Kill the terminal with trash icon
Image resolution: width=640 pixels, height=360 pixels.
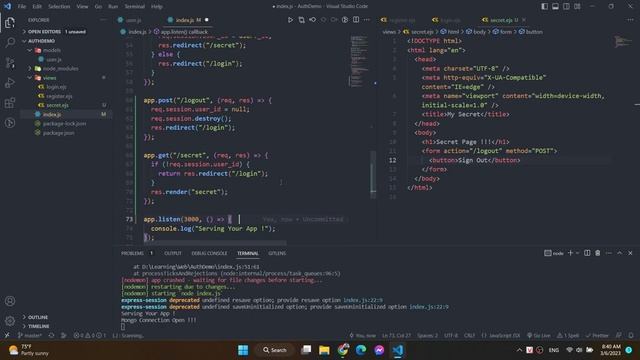pos(598,253)
